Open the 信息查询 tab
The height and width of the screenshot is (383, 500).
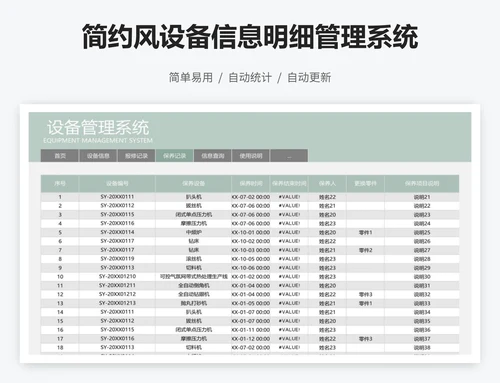pos(213,156)
